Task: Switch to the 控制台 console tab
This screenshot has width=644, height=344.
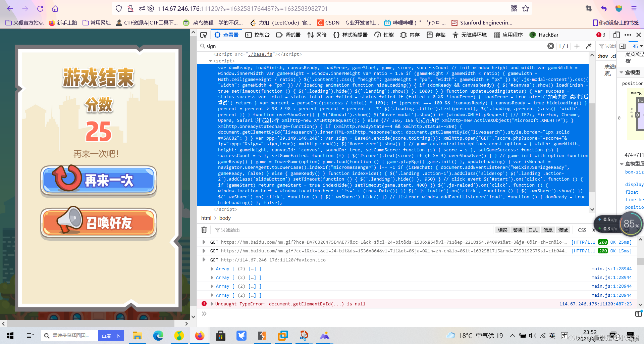Action: pyautogui.click(x=258, y=35)
